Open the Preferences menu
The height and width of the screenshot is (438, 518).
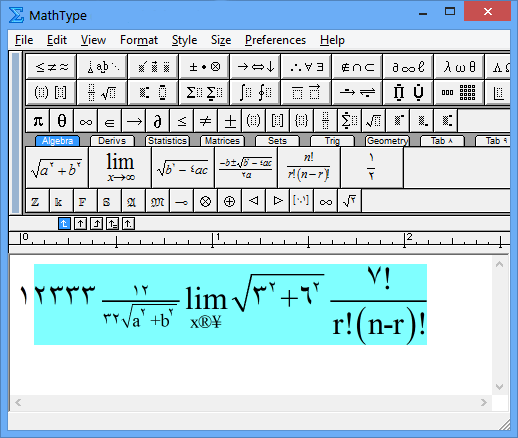[x=275, y=40]
